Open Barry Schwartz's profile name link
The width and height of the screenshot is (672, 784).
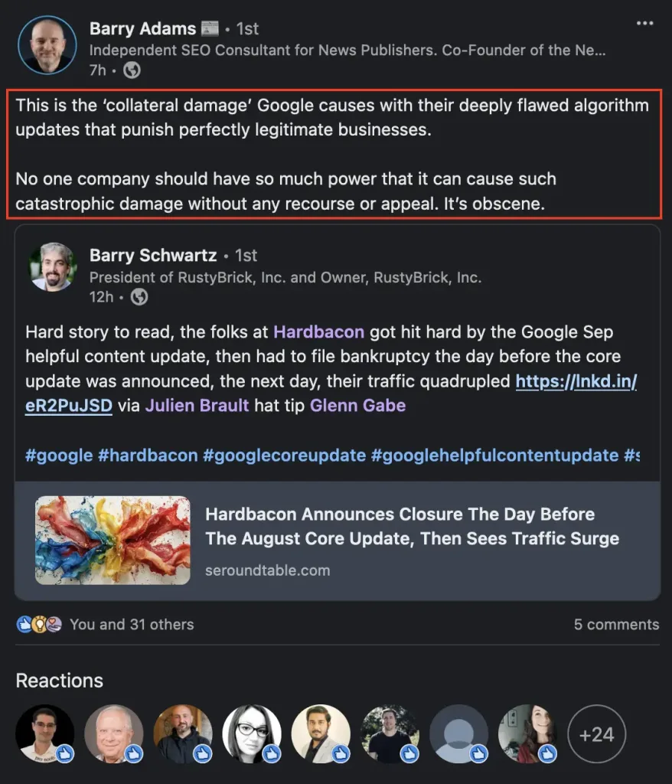point(153,255)
